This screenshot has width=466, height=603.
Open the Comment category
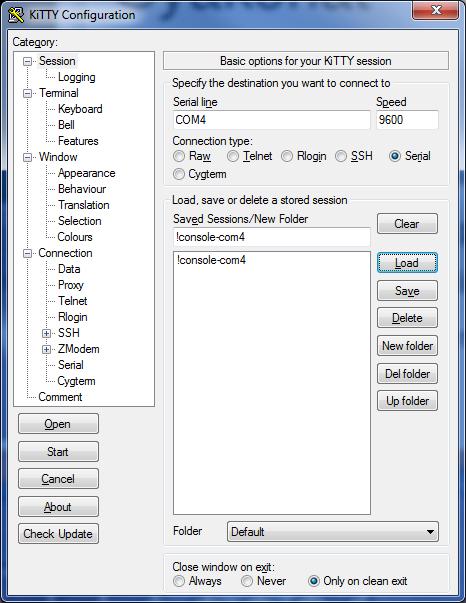click(60, 397)
